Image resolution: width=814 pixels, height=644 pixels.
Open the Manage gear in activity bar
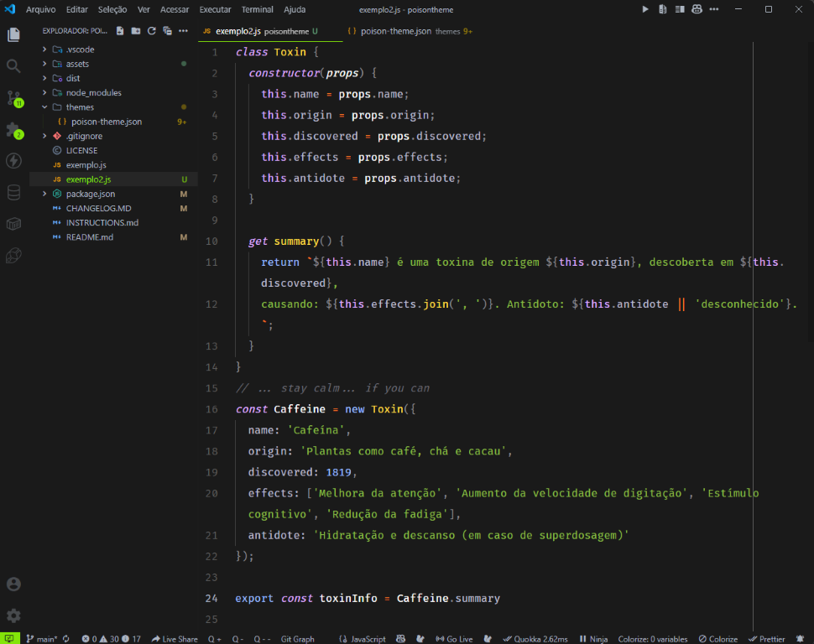pos(13,616)
